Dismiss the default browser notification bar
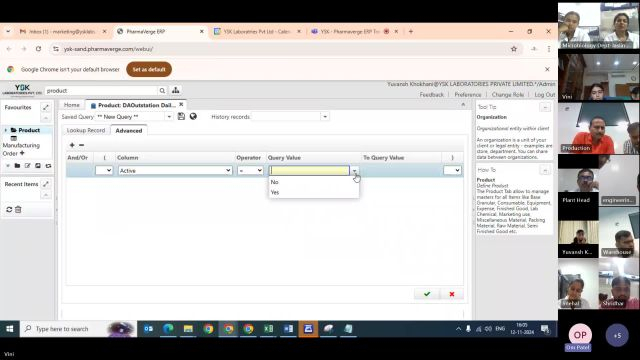This screenshot has width=640, height=360. 547,69
